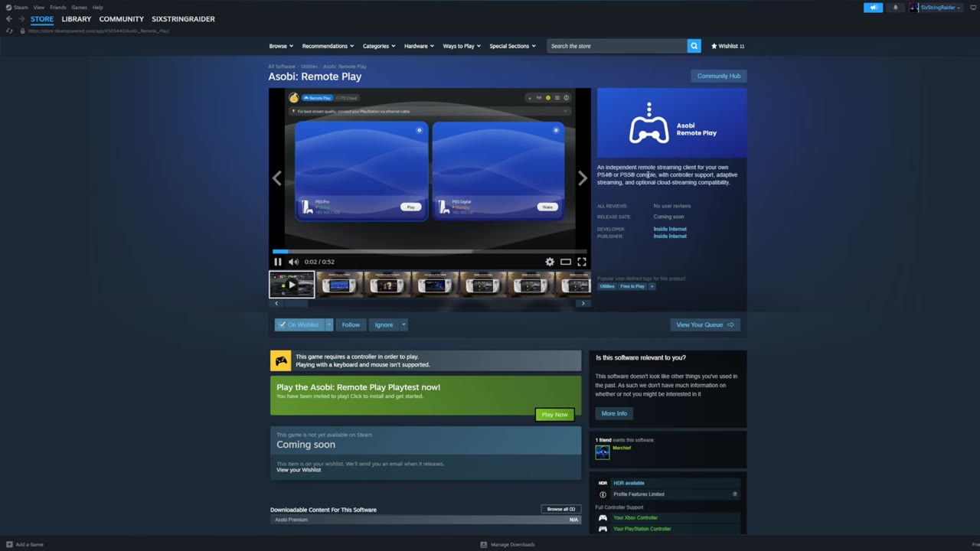This screenshot has width=980, height=551.
Task: Follow Asobi: Remote Play
Action: [351, 324]
